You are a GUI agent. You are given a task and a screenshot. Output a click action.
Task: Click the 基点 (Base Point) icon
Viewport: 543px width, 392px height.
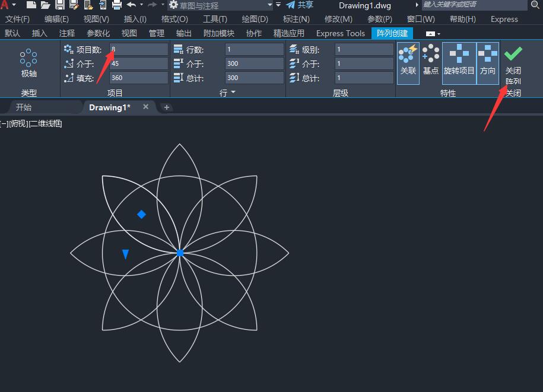430,61
